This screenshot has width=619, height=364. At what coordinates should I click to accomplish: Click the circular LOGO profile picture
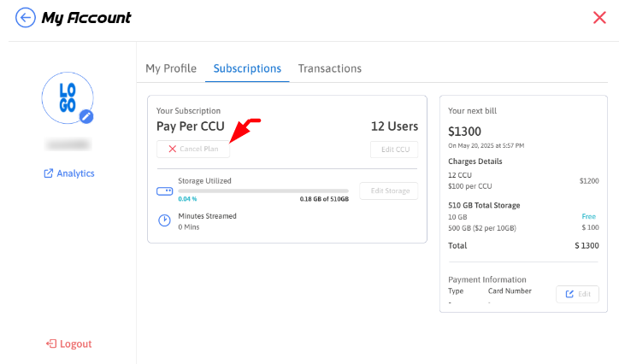tap(67, 97)
